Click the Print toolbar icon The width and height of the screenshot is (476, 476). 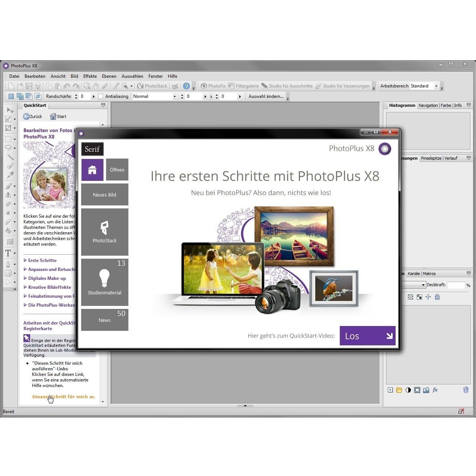(x=38, y=86)
